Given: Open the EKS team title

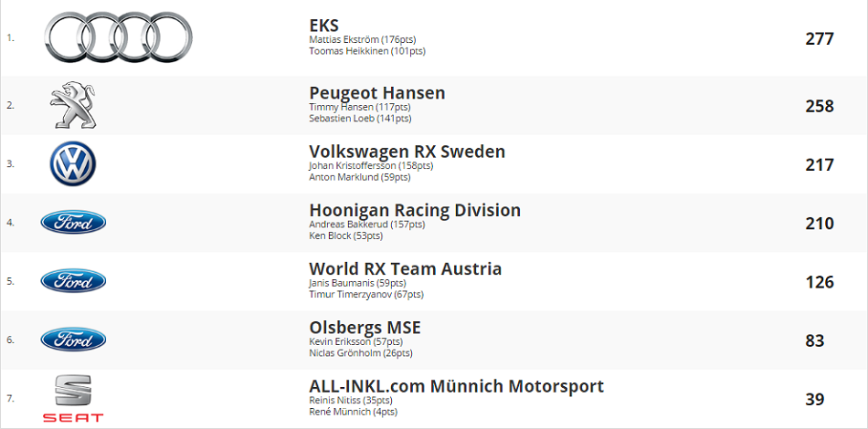Looking at the screenshot, I should [323, 26].
